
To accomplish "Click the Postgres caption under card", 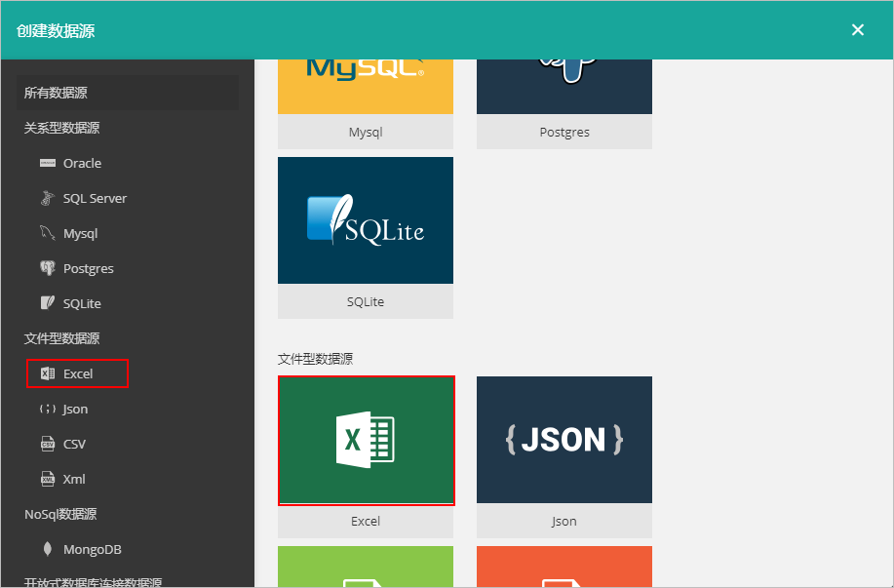I will [x=564, y=132].
